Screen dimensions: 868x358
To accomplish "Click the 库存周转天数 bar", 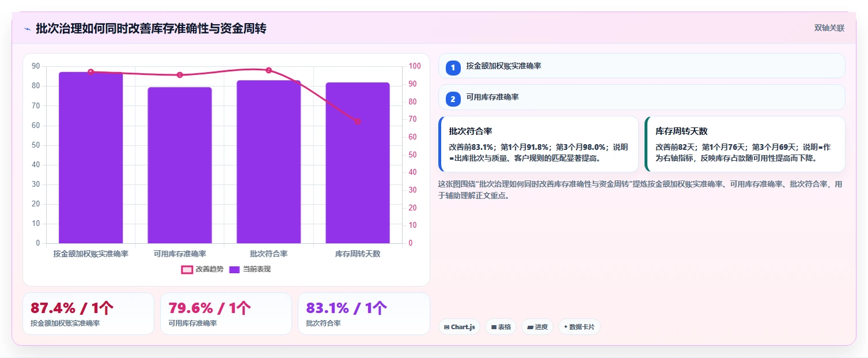I will coord(358,163).
